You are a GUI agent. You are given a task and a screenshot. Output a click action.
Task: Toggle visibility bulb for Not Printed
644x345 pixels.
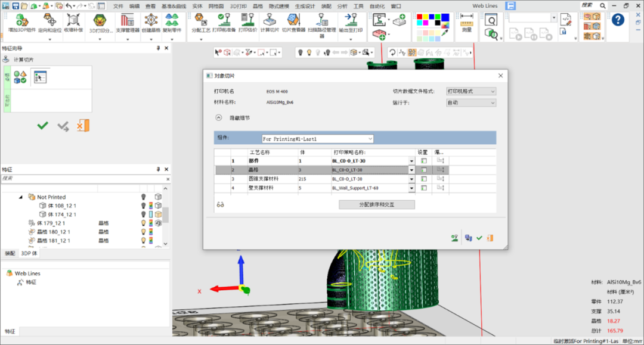click(x=143, y=197)
